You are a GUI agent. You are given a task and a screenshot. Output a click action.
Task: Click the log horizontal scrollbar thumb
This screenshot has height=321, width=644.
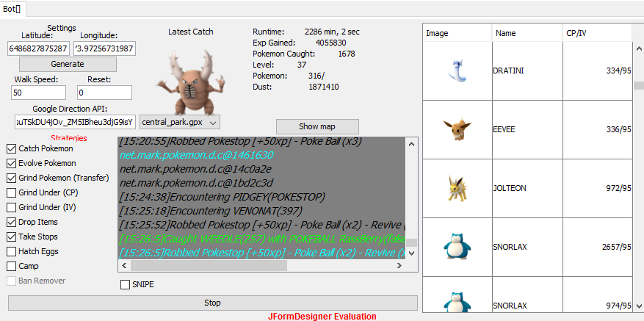click(x=209, y=266)
